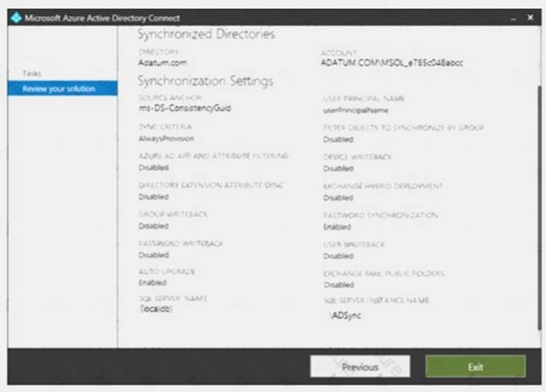
Task: Select the ms-DS-ConsistencyGuid source anchor value
Action: 185,109
